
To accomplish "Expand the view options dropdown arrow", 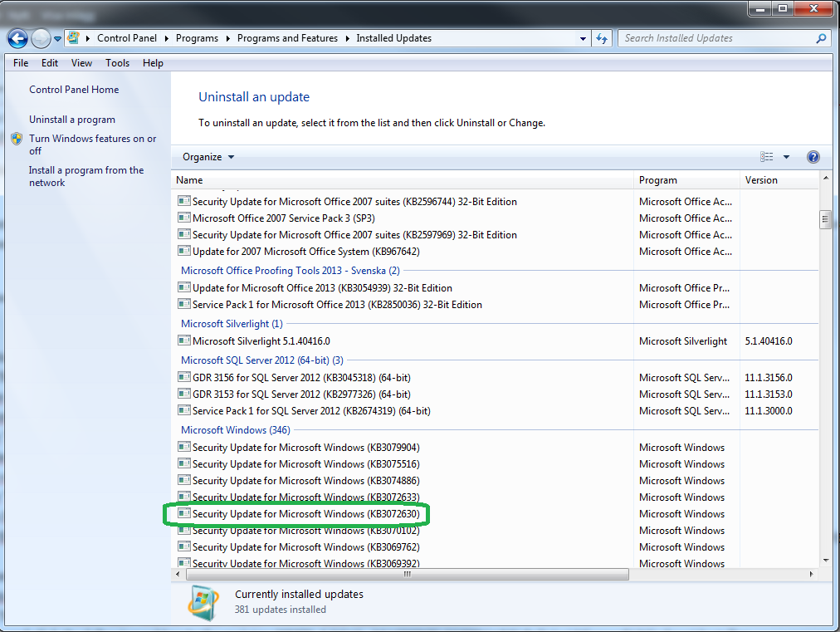I will point(786,157).
